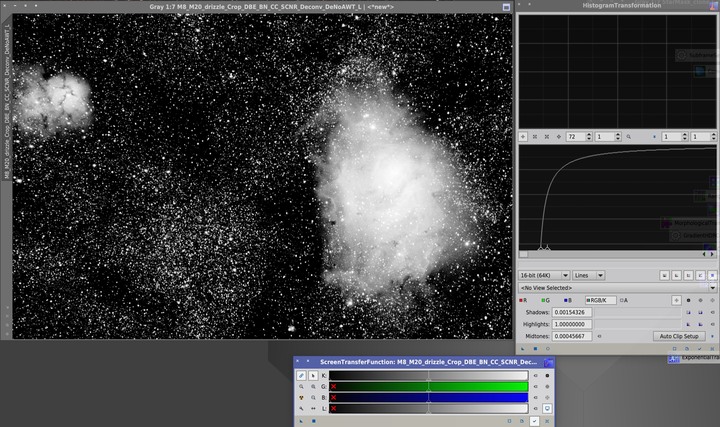Click the Apply Global square icon in ScreenTransferFunction
This screenshot has height=427, width=720.
[x=313, y=421]
